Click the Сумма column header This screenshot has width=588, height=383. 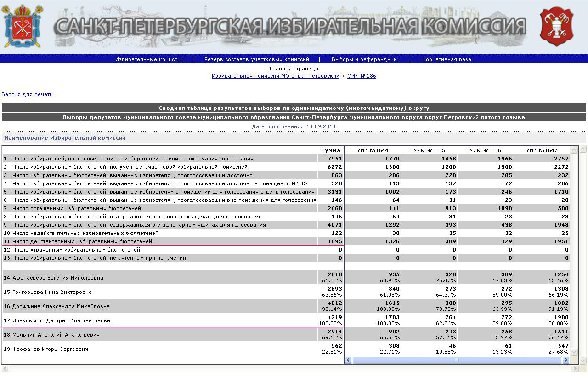(x=330, y=150)
